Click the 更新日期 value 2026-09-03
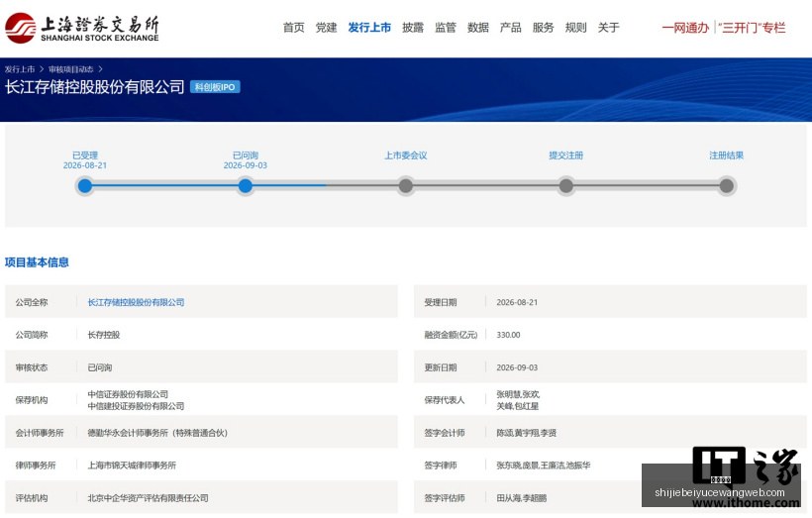This screenshot has width=812, height=518. (x=517, y=367)
